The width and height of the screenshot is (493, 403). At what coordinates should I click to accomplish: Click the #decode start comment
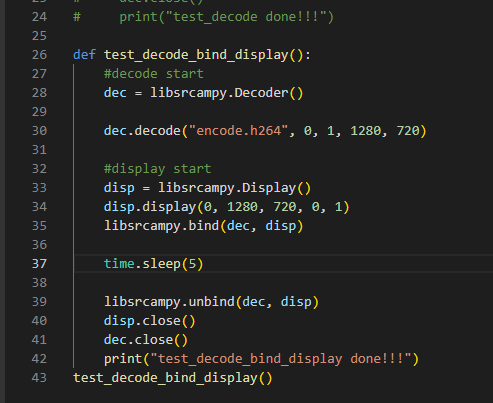[x=154, y=74]
